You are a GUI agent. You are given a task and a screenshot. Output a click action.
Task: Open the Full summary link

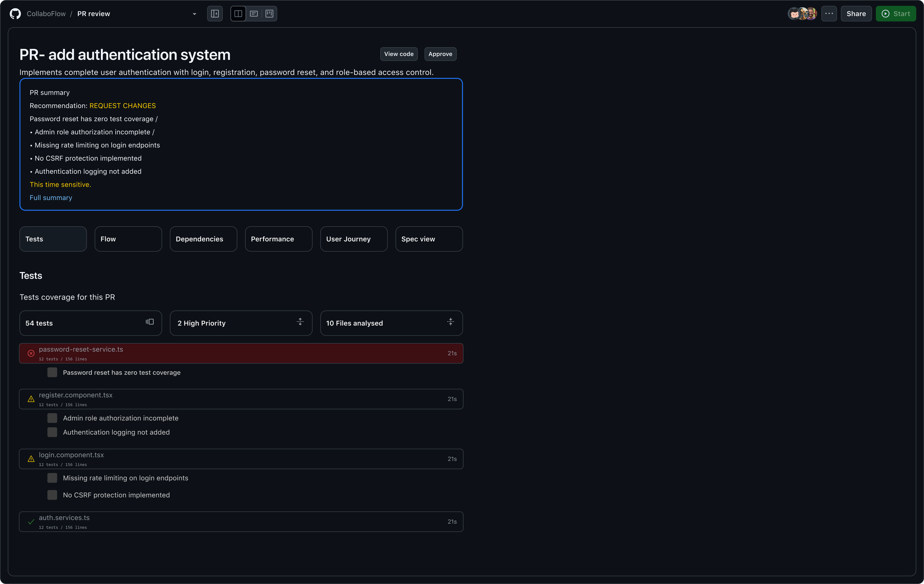pos(51,198)
